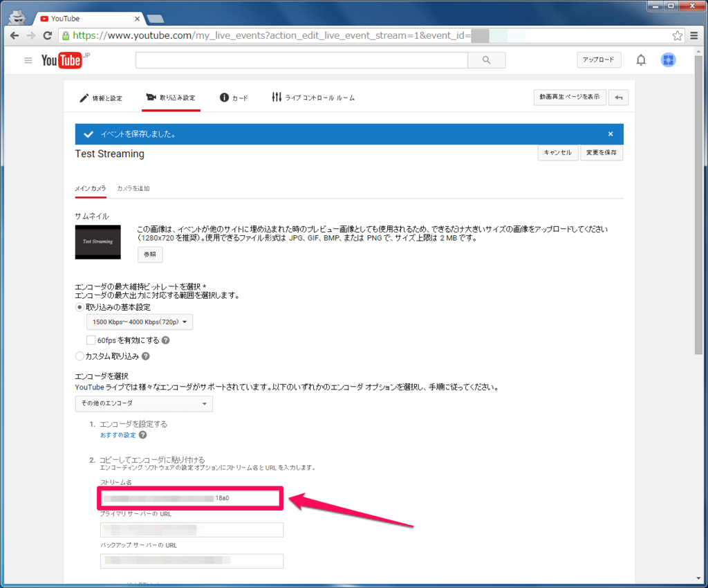Open the 1500 Kbps~4000 Kbps(720p) dropdown
This screenshot has height=588, width=708.
140,322
